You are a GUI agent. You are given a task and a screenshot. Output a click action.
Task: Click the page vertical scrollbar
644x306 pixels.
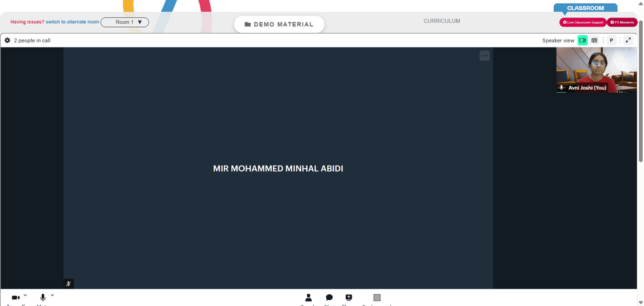tap(641, 90)
